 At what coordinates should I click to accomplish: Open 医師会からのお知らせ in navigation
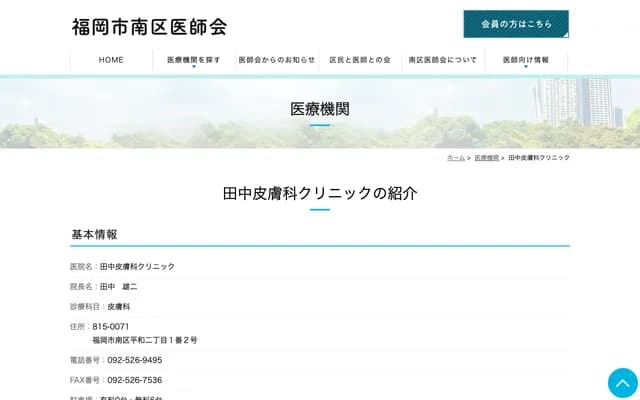(x=277, y=60)
